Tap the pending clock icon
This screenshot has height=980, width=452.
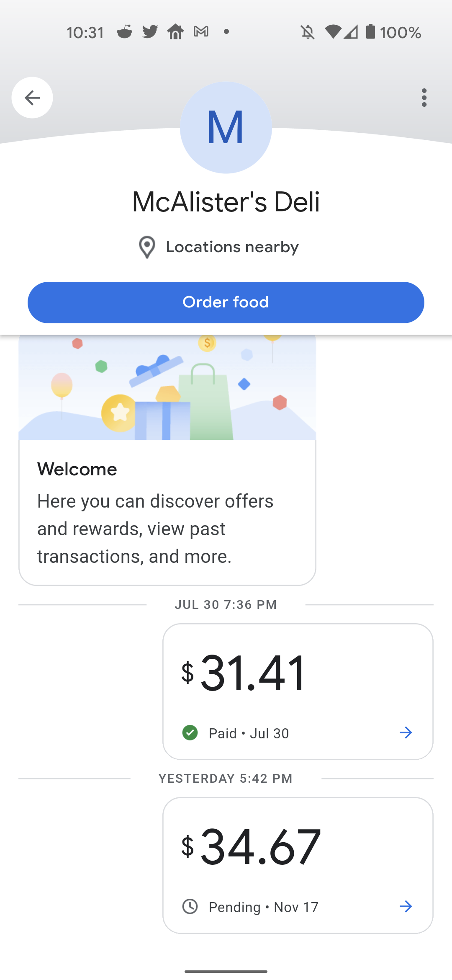click(x=190, y=907)
